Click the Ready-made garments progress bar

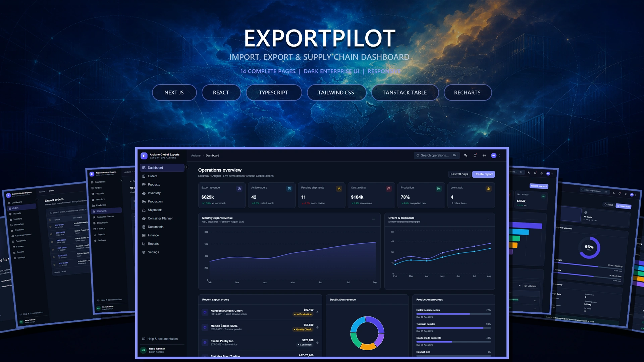453,342
